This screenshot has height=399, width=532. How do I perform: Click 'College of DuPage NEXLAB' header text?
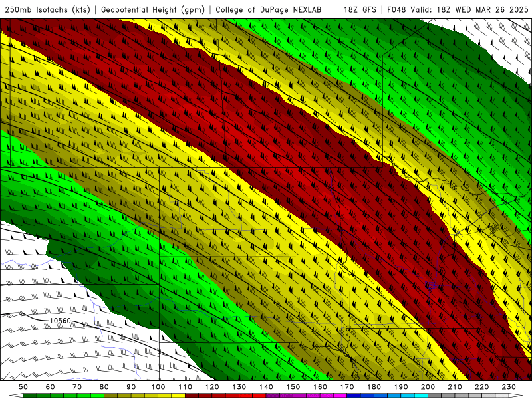coord(269,10)
